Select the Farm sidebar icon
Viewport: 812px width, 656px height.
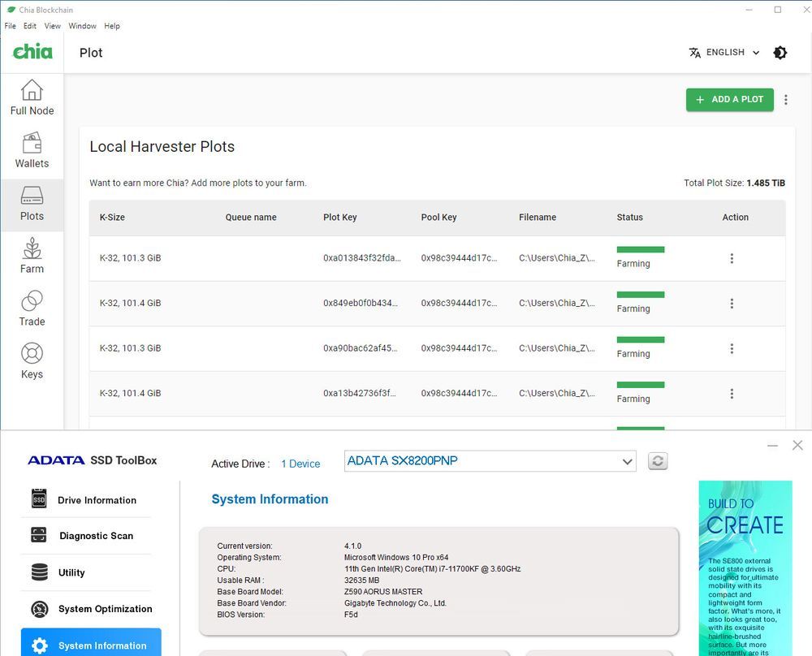32,248
